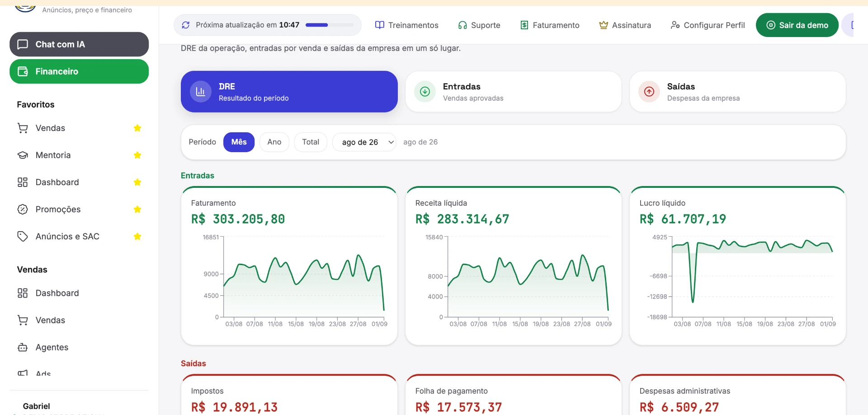Image resolution: width=868 pixels, height=415 pixels.
Task: Click the Folha de pagamento card title
Action: pos(451,391)
